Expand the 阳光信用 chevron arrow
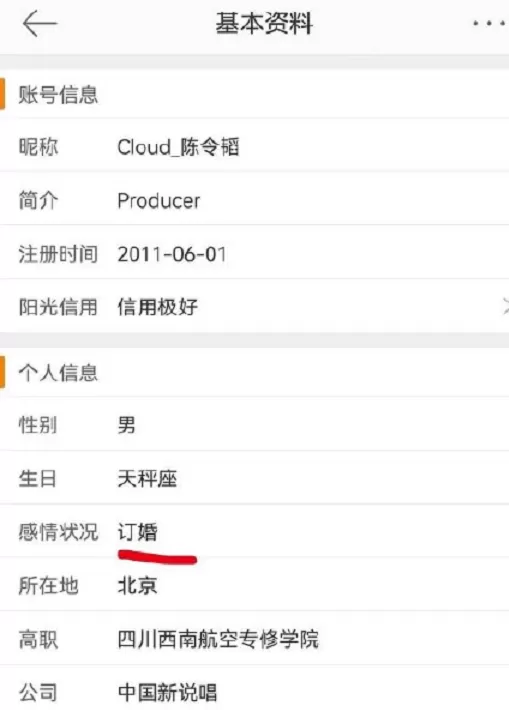This screenshot has height=710, width=509. [505, 307]
